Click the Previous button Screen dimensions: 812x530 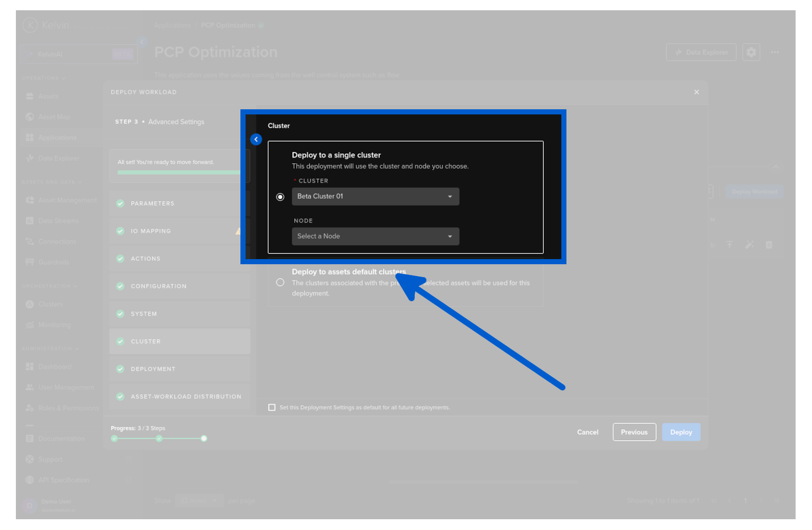click(634, 432)
